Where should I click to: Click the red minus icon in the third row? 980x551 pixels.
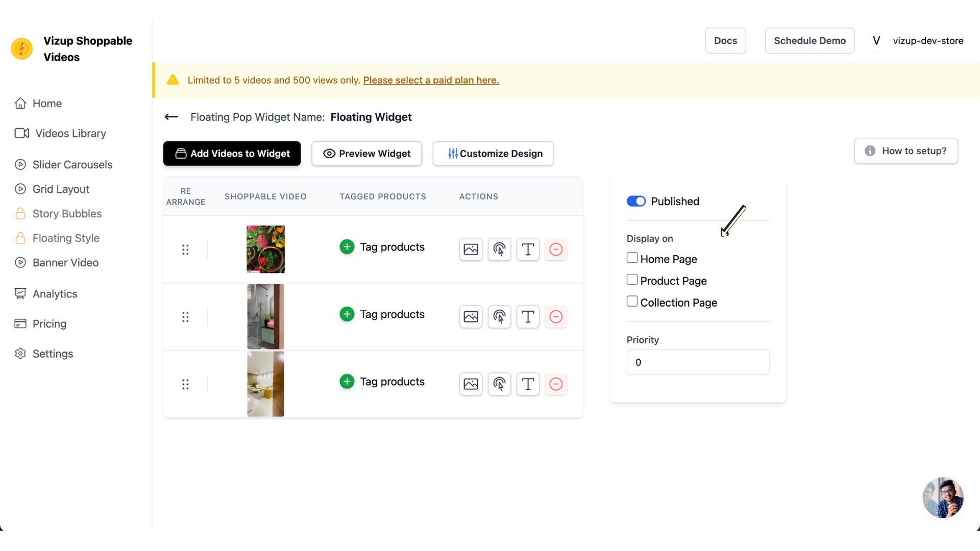point(556,384)
